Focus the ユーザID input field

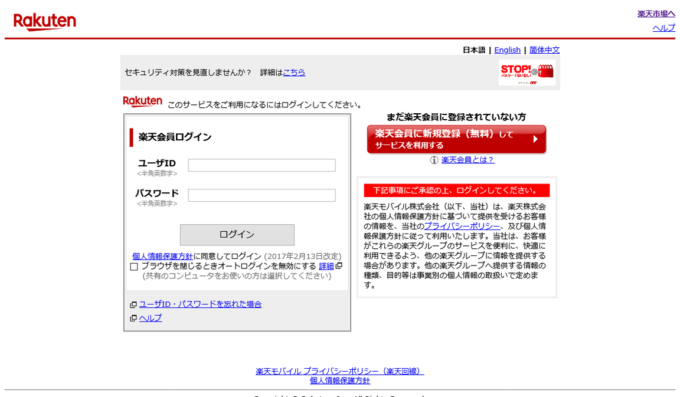(262, 165)
